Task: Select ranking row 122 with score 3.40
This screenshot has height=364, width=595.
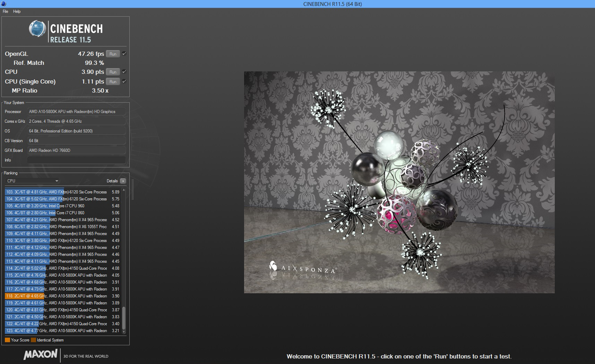Action: click(x=63, y=324)
